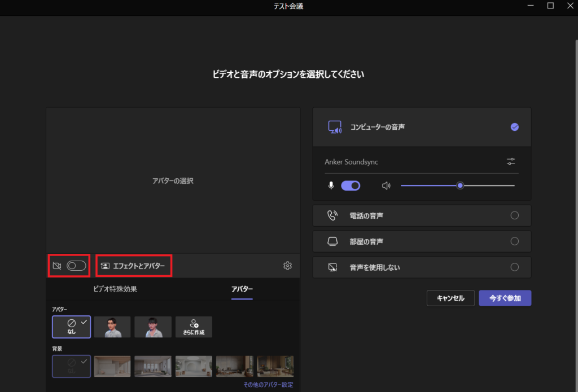Image resolution: width=578 pixels, height=392 pixels.
Task: Open その他のアバター設定 link
Action: coord(268,385)
